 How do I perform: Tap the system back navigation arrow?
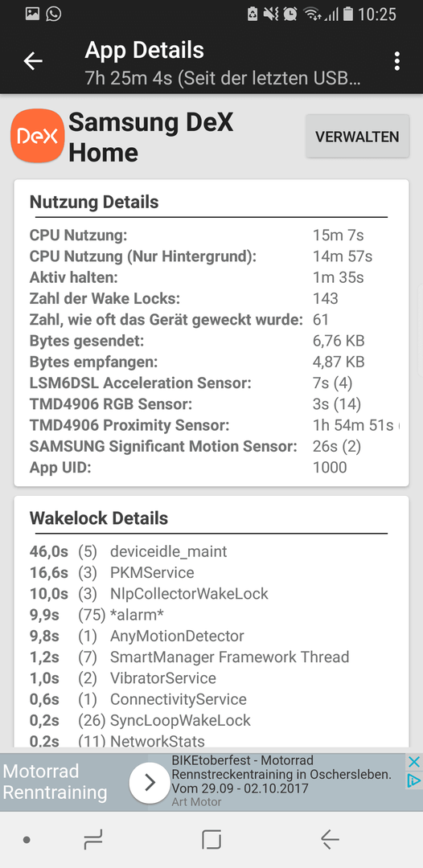[330, 840]
